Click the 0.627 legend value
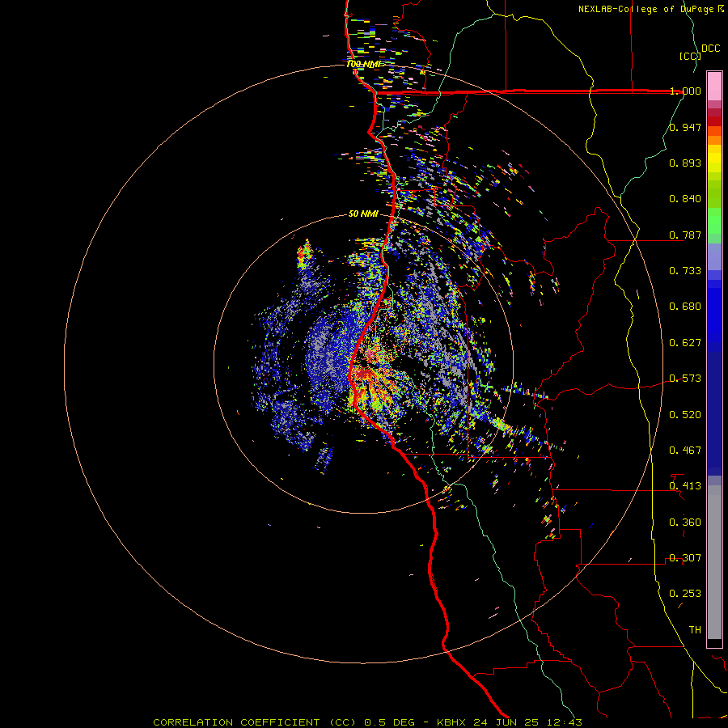This screenshot has width=728, height=728. point(685,343)
